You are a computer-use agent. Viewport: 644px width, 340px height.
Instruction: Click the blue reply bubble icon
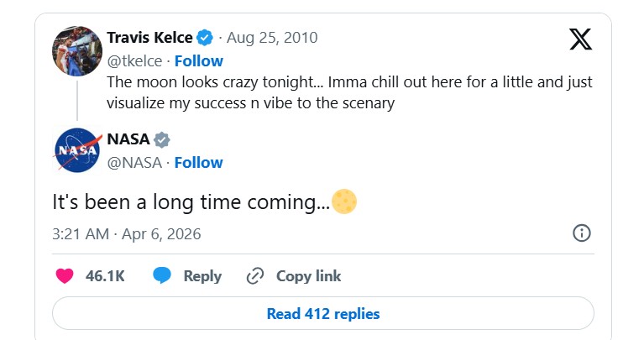(163, 276)
